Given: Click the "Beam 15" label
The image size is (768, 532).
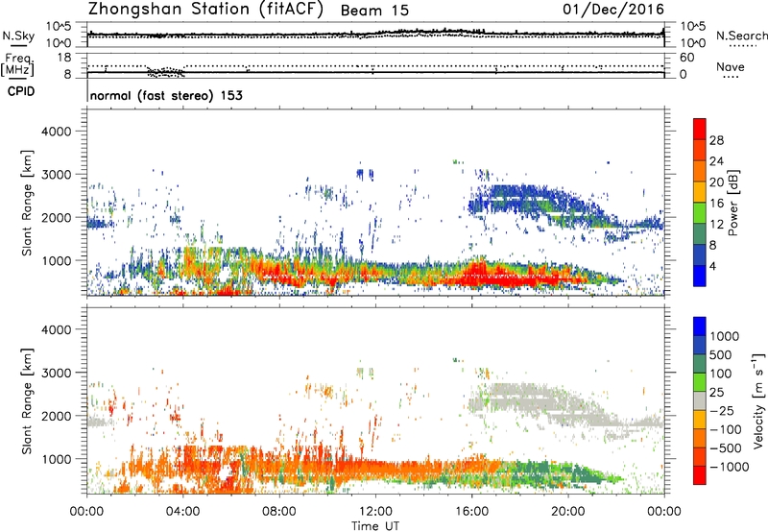Looking at the screenshot, I should 374,11.
